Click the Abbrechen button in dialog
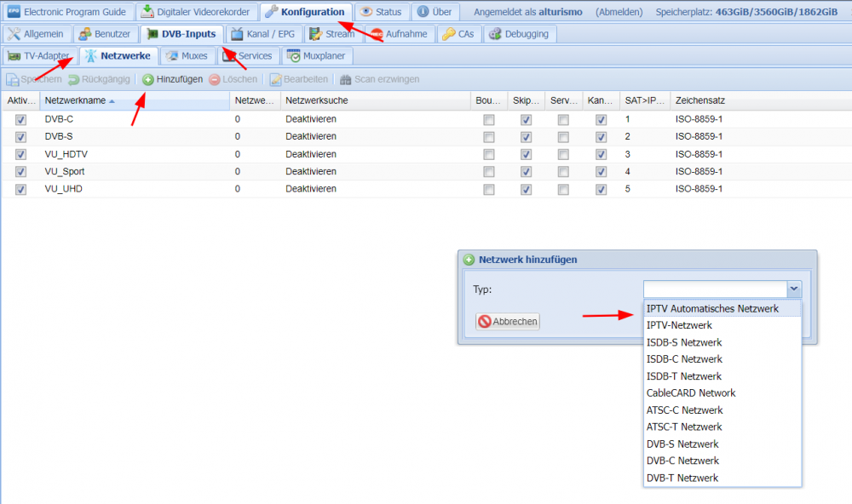This screenshot has height=504, width=852. pos(508,322)
